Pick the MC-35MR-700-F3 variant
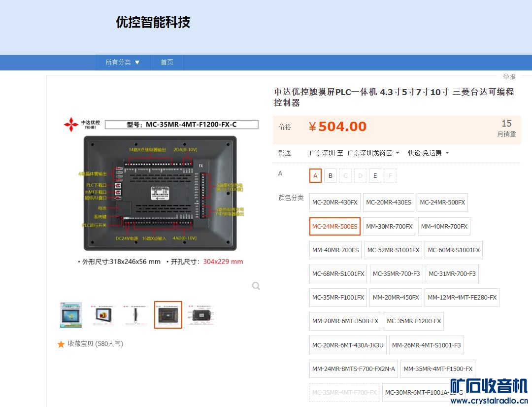 pyautogui.click(x=396, y=274)
